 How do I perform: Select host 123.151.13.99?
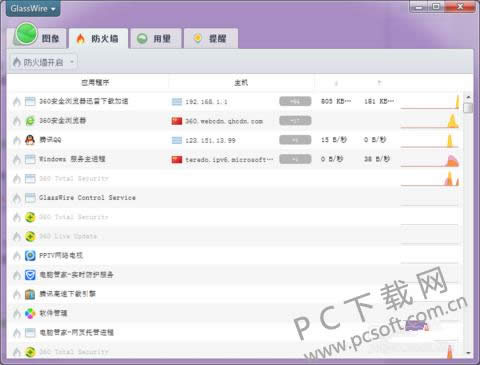tap(210, 140)
